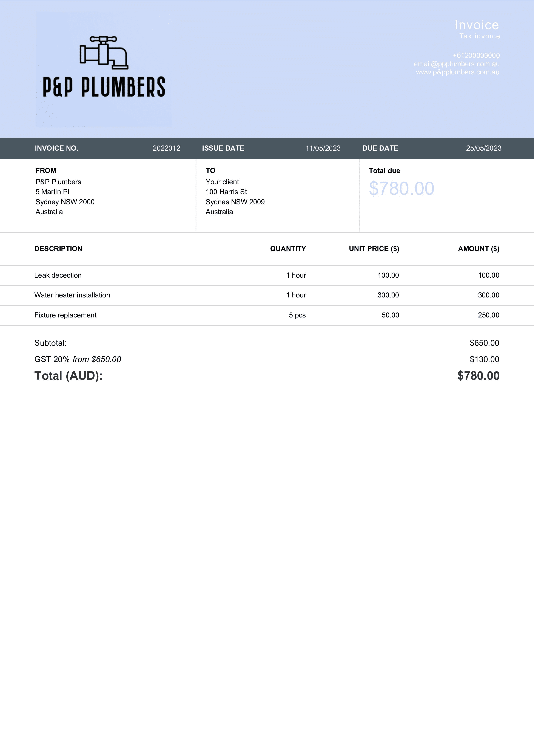Click 'Water heater installation' description

tap(72, 295)
